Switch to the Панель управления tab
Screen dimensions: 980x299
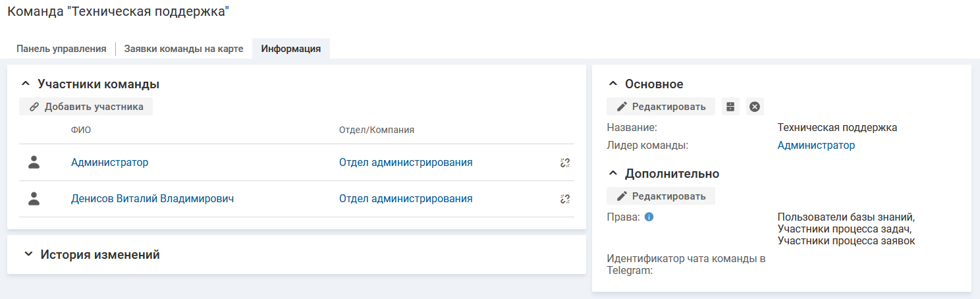coord(61,49)
